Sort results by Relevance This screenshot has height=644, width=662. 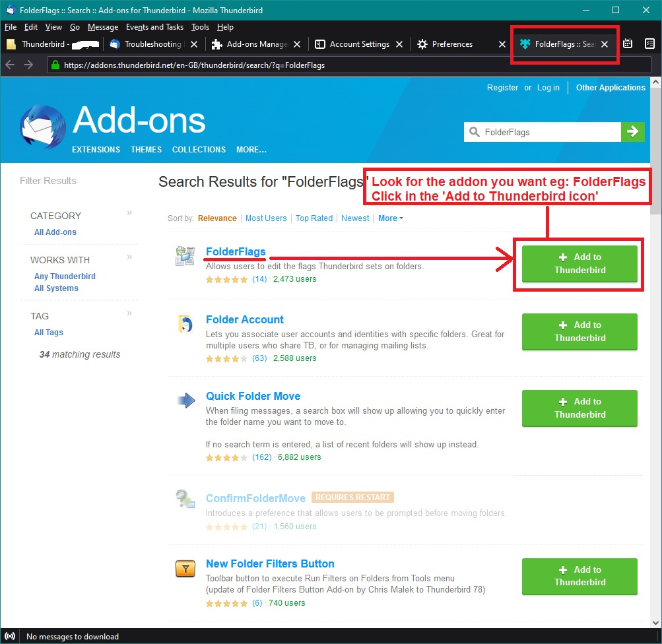[217, 218]
